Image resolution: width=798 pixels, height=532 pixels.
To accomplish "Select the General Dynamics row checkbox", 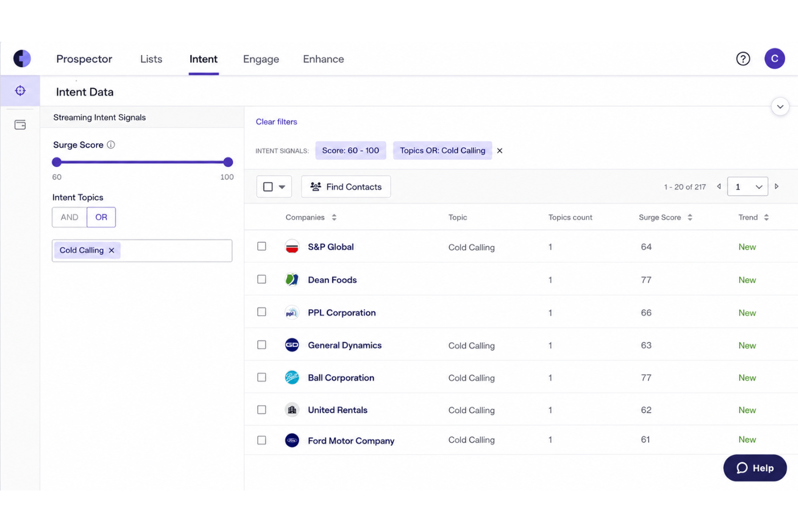I will point(262,344).
